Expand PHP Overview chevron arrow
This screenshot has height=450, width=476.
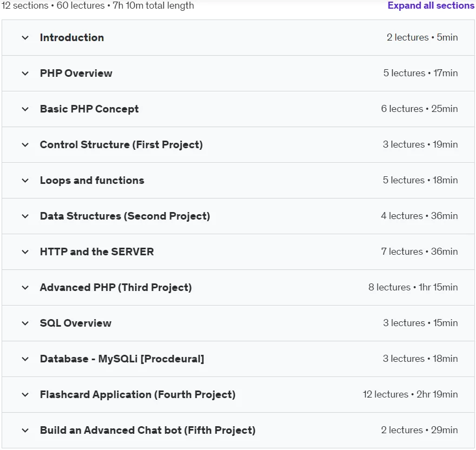pyautogui.click(x=25, y=74)
